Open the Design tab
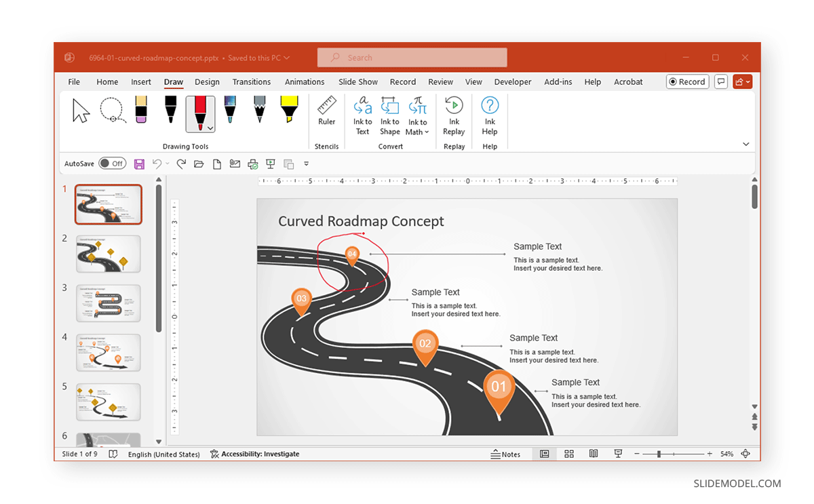Viewport: 814px width, 504px height. click(x=207, y=82)
